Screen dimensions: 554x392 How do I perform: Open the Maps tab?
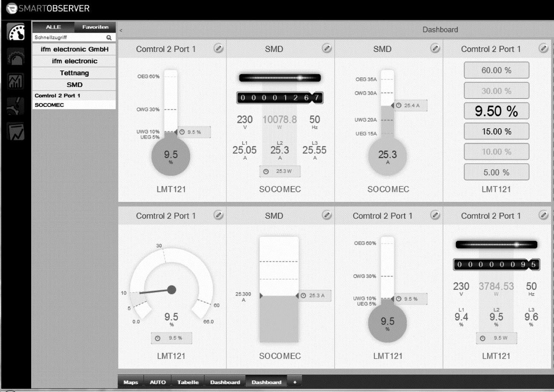coord(131,382)
